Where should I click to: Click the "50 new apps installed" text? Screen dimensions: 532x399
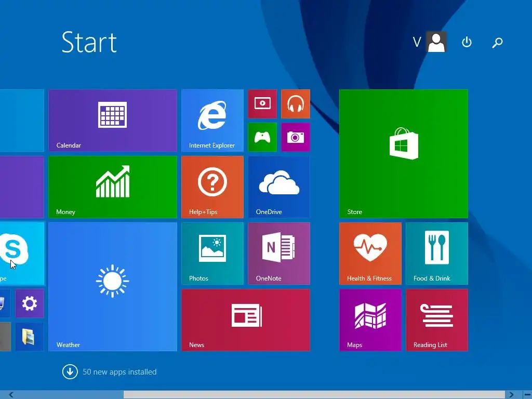click(119, 372)
